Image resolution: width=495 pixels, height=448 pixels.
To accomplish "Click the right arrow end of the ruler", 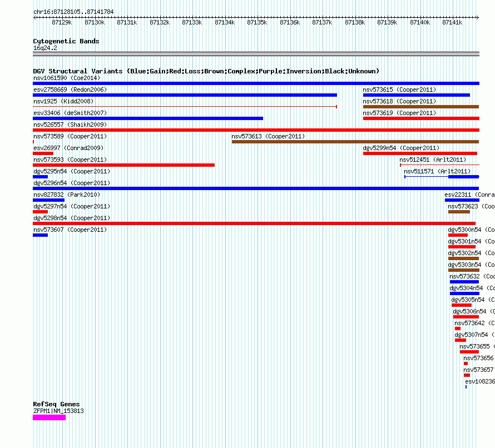I will click(478, 17).
